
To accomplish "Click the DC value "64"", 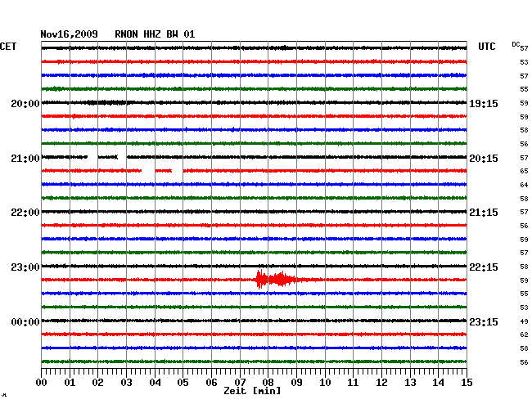I will click(524, 185).
